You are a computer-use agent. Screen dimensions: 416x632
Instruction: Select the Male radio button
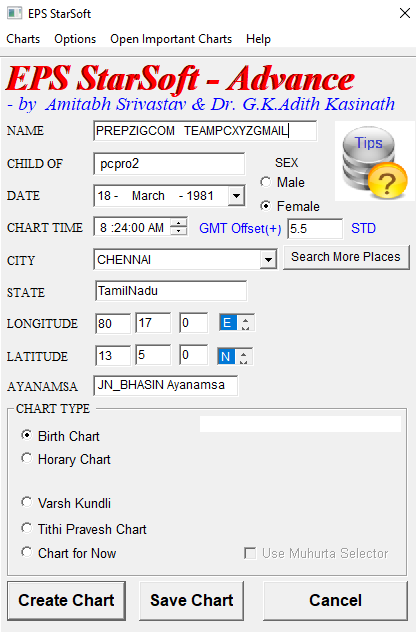click(282, 182)
